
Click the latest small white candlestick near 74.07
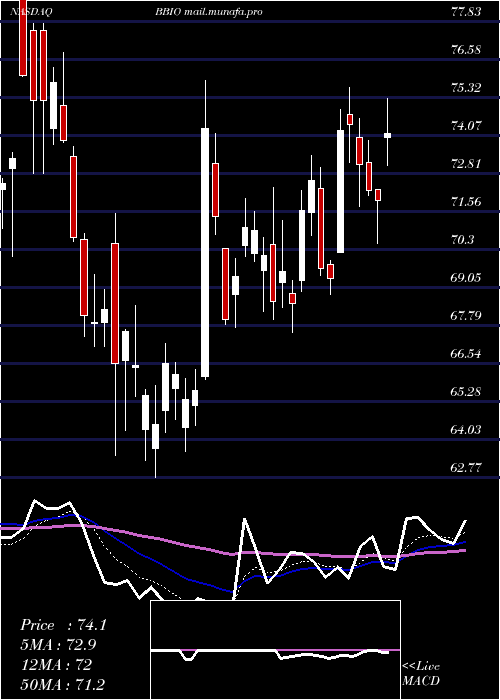click(x=388, y=135)
